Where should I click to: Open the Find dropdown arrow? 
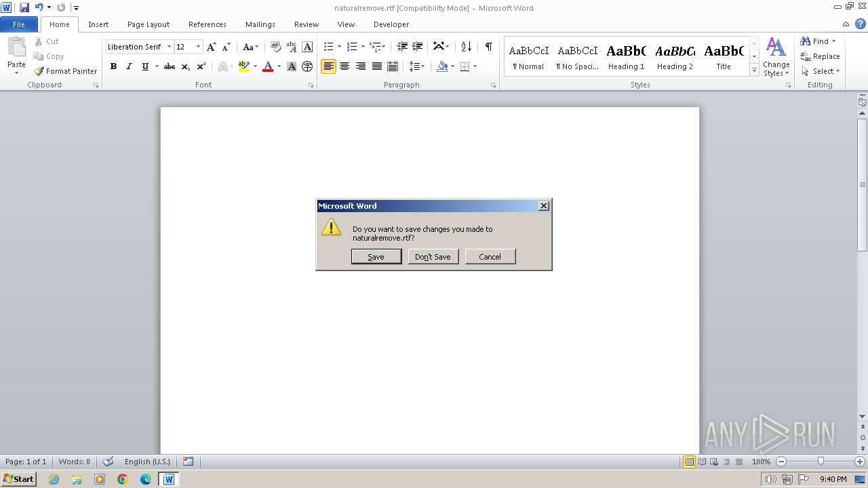[x=833, y=41]
